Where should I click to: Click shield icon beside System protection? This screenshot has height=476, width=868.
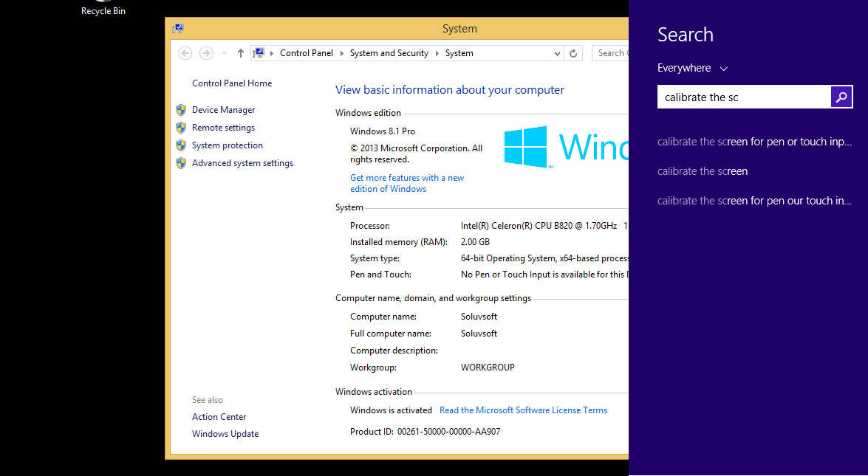[181, 145]
